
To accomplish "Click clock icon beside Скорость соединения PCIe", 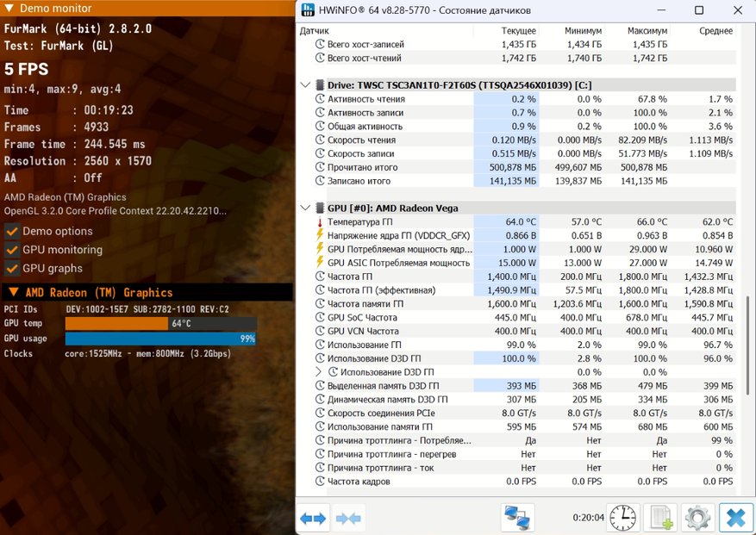I will pyautogui.click(x=320, y=413).
